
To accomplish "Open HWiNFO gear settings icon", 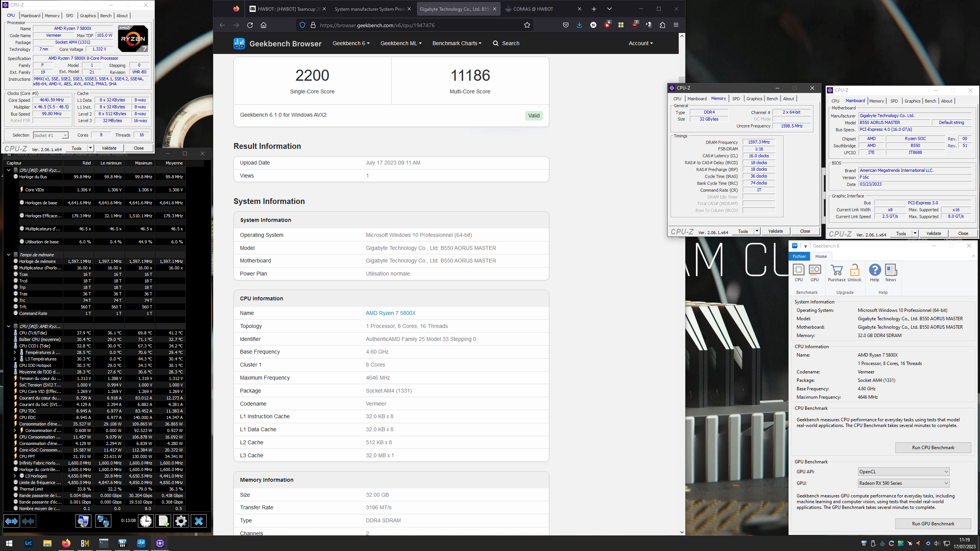I will click(x=181, y=521).
